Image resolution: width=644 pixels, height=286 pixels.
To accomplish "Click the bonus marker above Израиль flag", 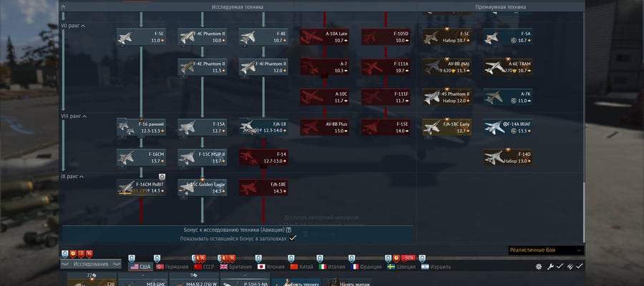I will click(x=421, y=258).
